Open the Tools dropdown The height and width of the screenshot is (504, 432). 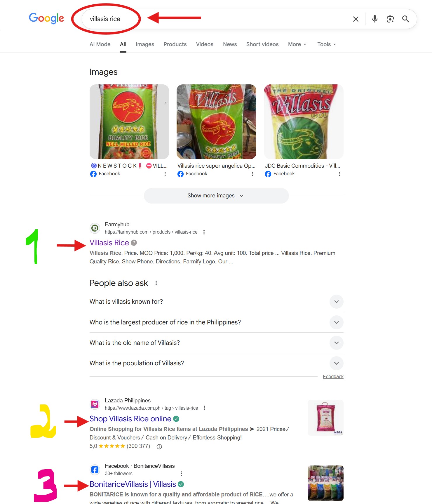tap(327, 44)
